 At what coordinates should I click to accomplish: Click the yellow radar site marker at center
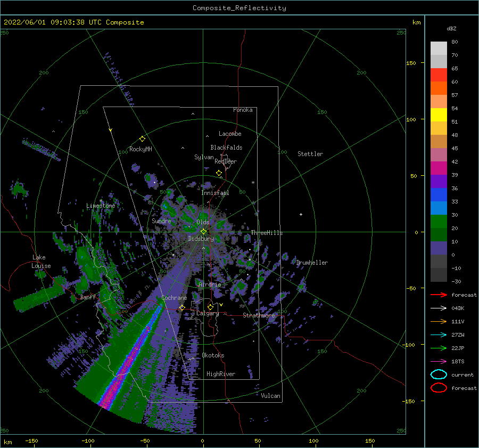pyautogui.click(x=203, y=232)
